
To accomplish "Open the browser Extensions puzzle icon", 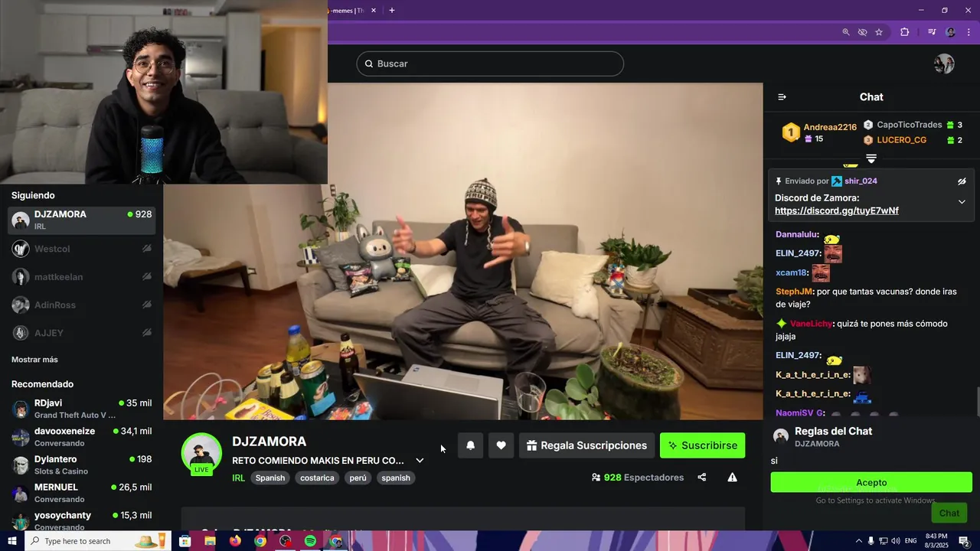I will pos(905,32).
